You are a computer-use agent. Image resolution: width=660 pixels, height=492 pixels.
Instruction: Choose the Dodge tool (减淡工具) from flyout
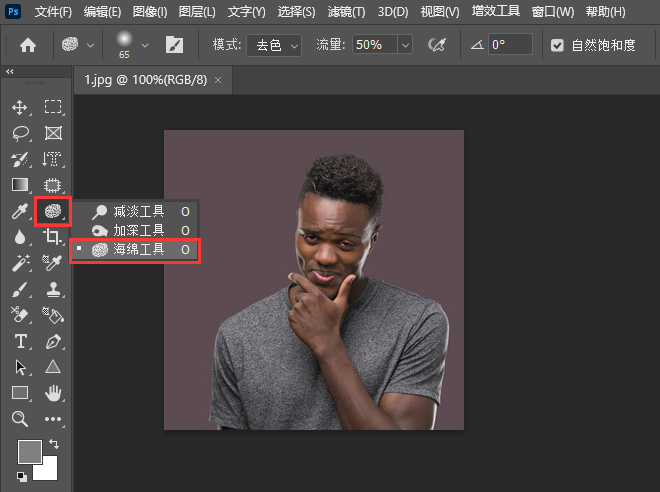tap(137, 212)
